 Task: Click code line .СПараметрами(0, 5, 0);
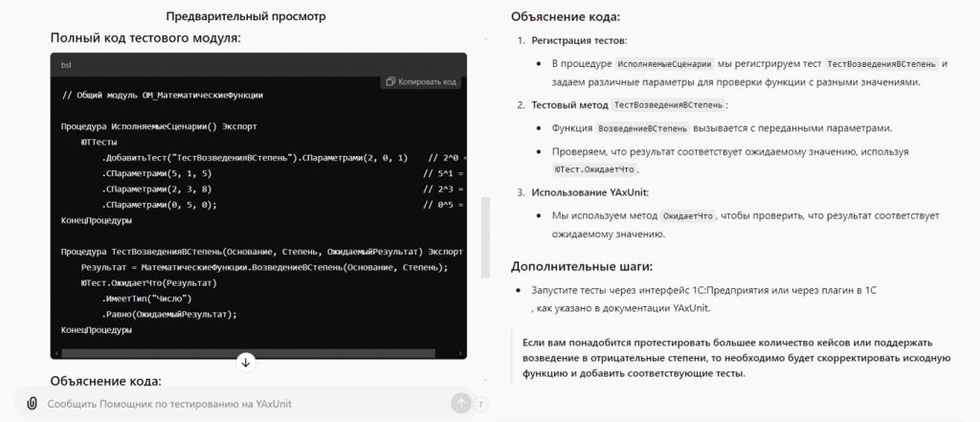160,205
